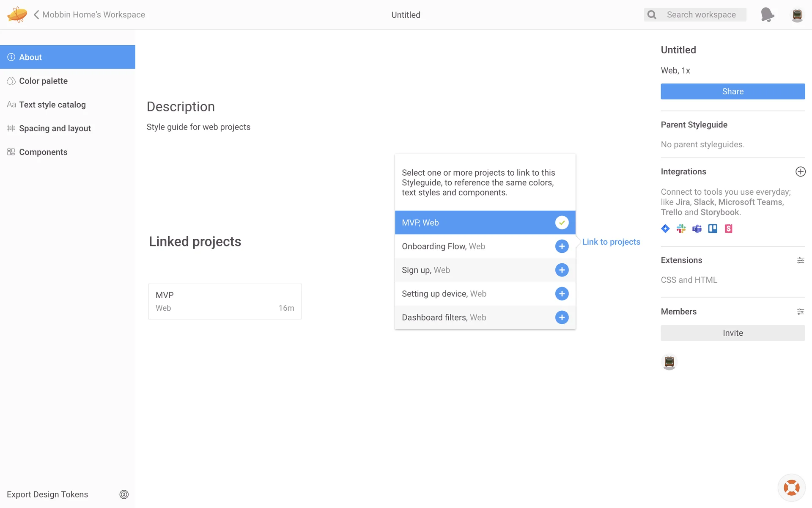Viewport: 812px width, 508px height.
Task: Click the Trello integration icon
Action: tap(713, 229)
